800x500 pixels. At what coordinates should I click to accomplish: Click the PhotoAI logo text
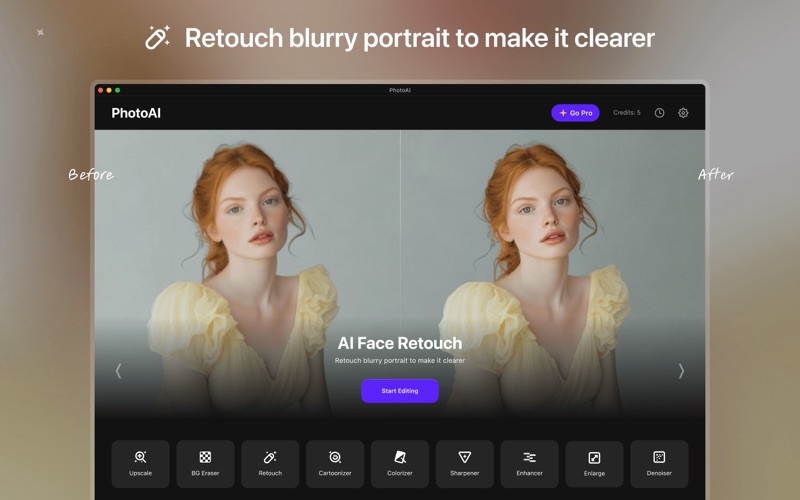coord(136,113)
